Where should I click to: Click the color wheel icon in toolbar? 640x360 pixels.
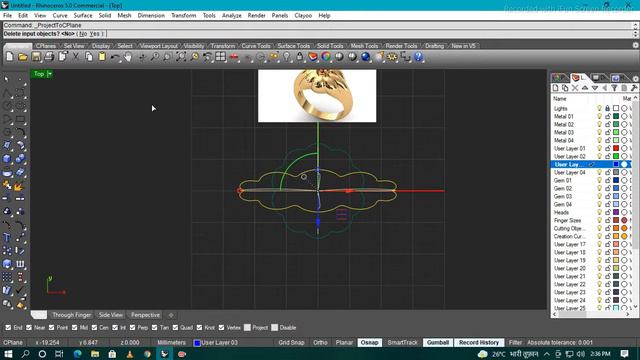point(326,57)
